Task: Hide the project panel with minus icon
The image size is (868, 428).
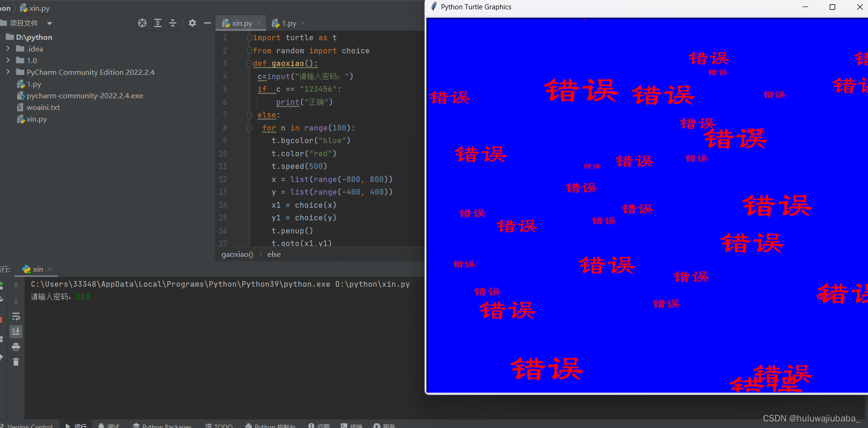Action: [x=207, y=23]
